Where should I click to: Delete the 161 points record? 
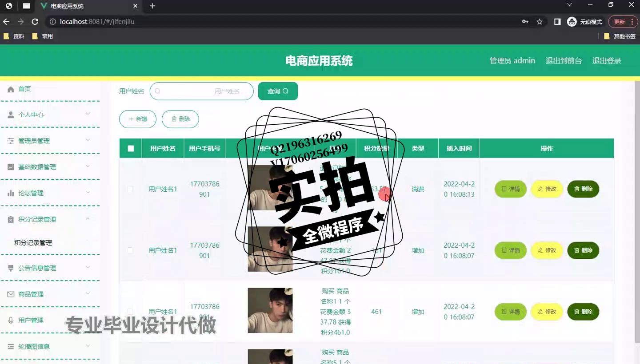(583, 250)
